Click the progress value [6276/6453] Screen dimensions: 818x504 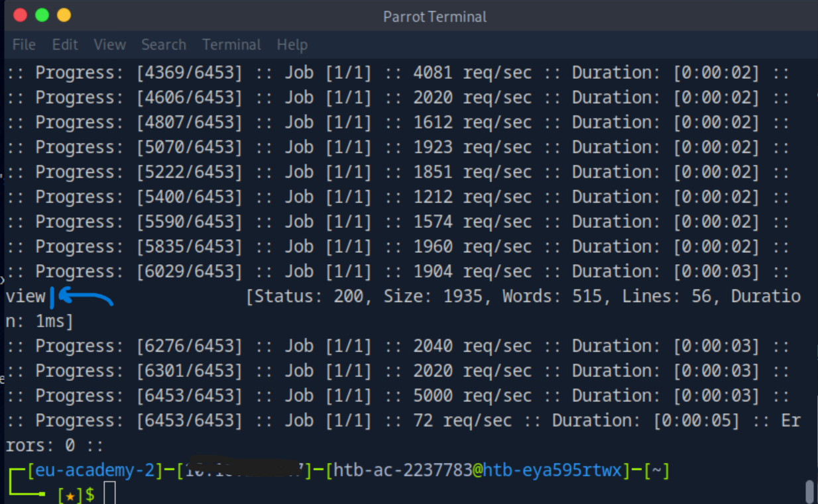[190, 346]
